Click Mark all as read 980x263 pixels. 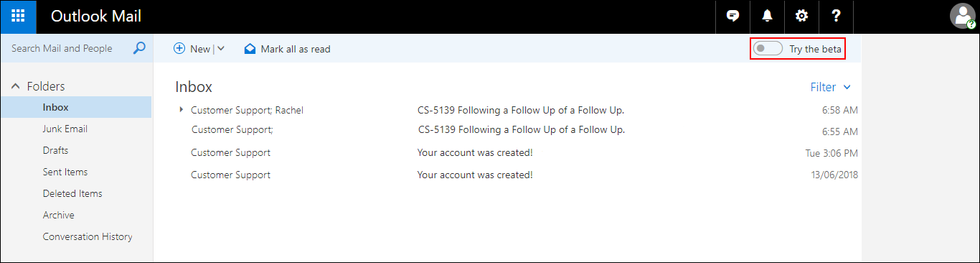(x=296, y=49)
